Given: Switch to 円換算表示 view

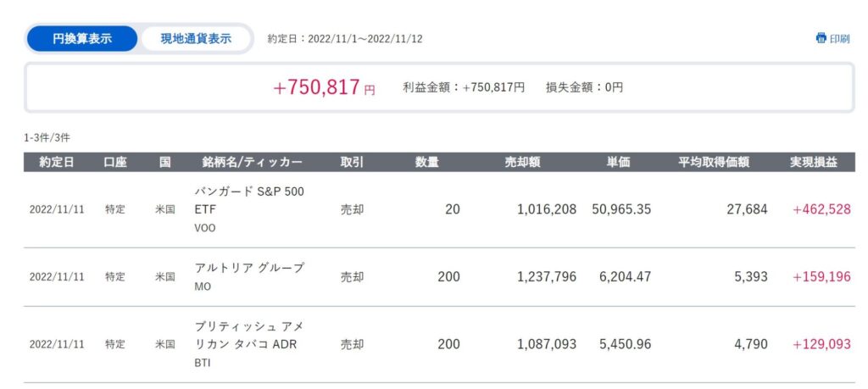Looking at the screenshot, I should point(82,39).
